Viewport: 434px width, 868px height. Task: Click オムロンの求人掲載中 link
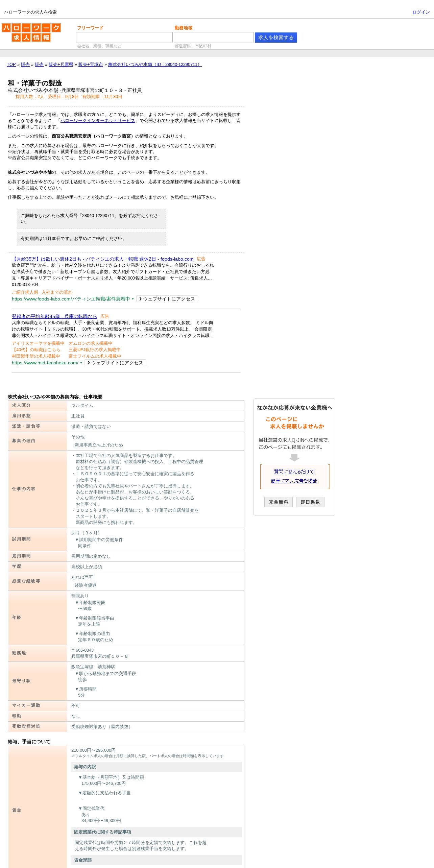(90, 343)
